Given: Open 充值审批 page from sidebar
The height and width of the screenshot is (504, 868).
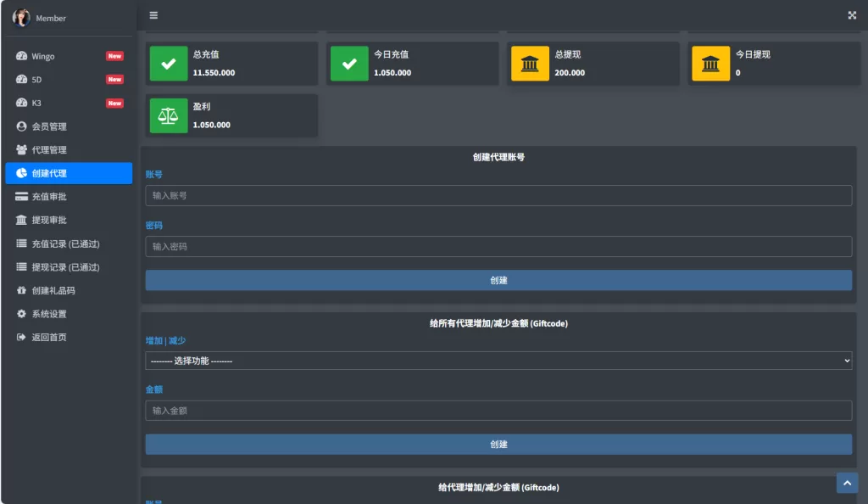Looking at the screenshot, I should point(49,197).
